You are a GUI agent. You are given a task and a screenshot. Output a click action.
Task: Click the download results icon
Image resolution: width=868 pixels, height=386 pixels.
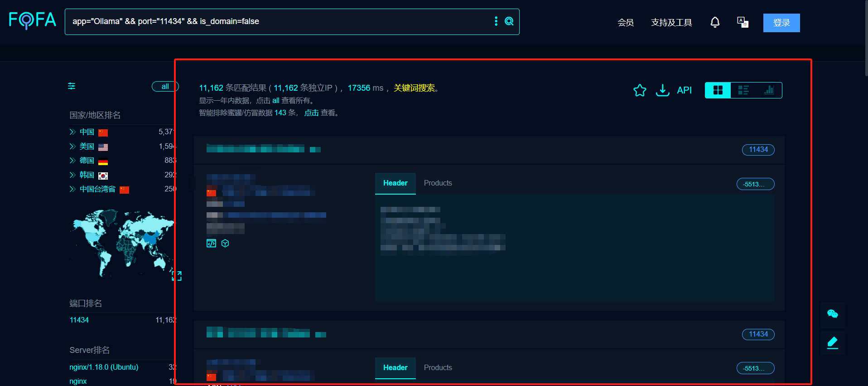[x=662, y=90]
